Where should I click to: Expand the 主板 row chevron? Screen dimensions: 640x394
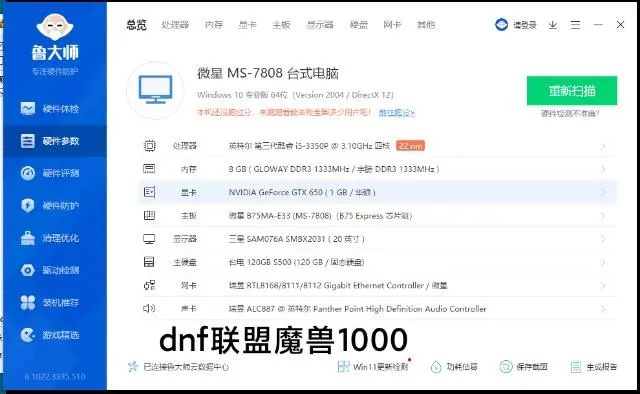[x=603, y=216]
